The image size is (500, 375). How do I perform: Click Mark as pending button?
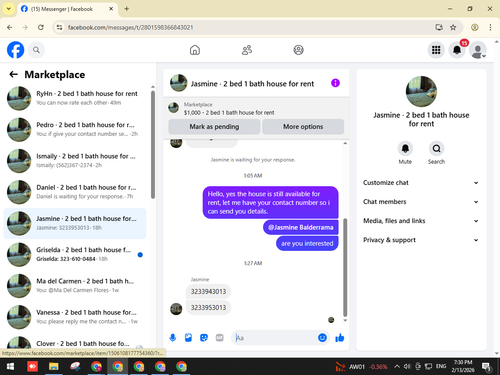(x=214, y=127)
